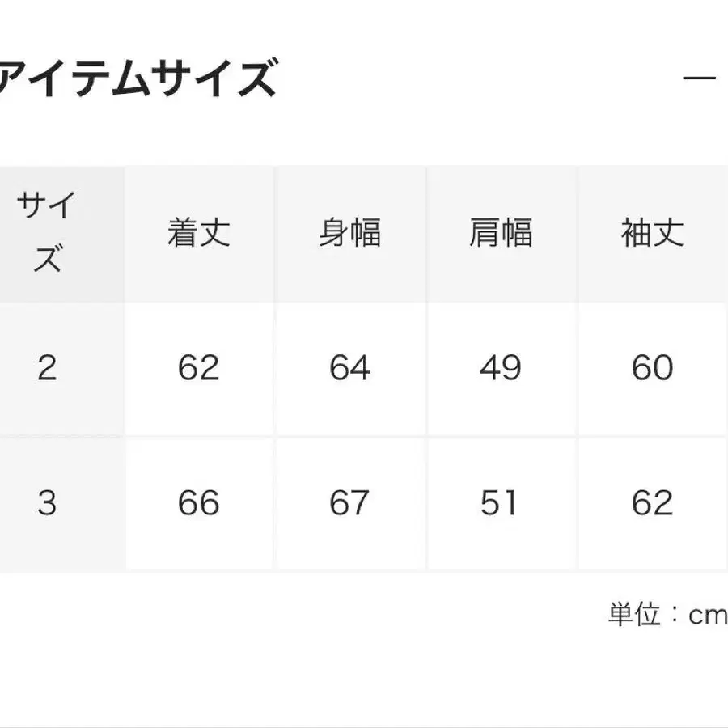
Task: Click the size 2 row label
Action: coord(48,368)
